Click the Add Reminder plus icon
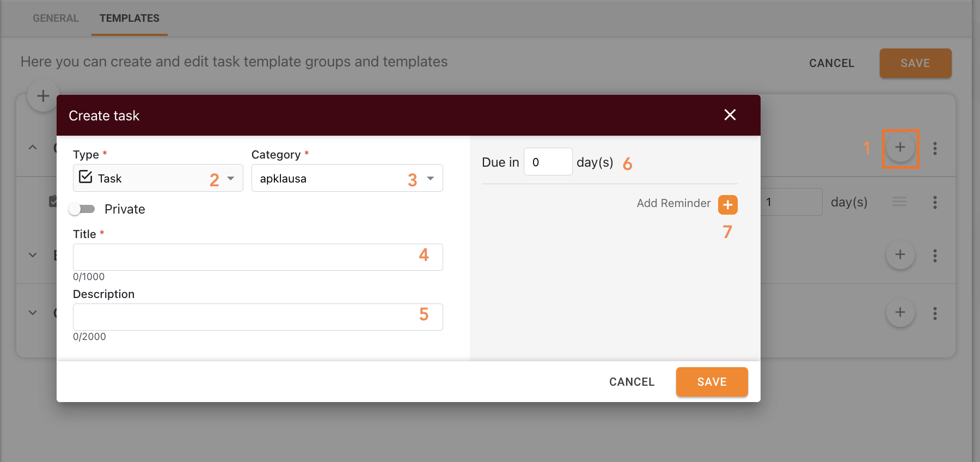980x462 pixels. [727, 204]
